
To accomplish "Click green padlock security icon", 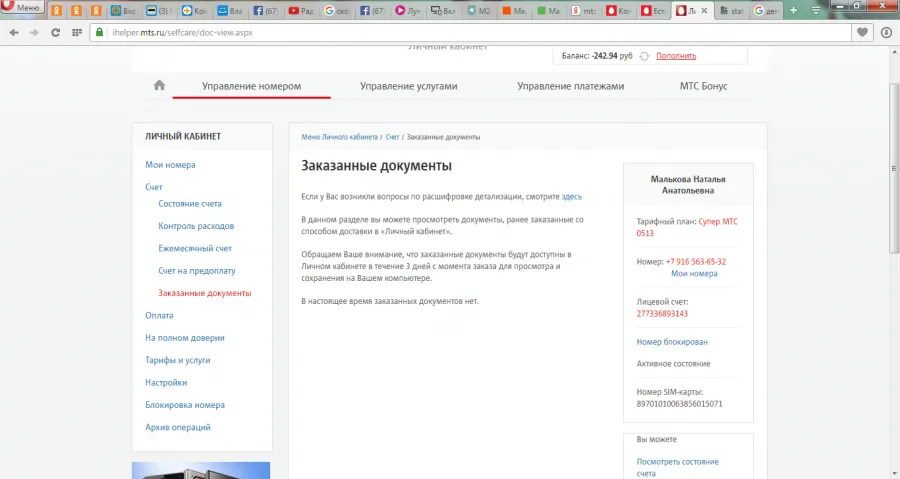I will click(99, 33).
